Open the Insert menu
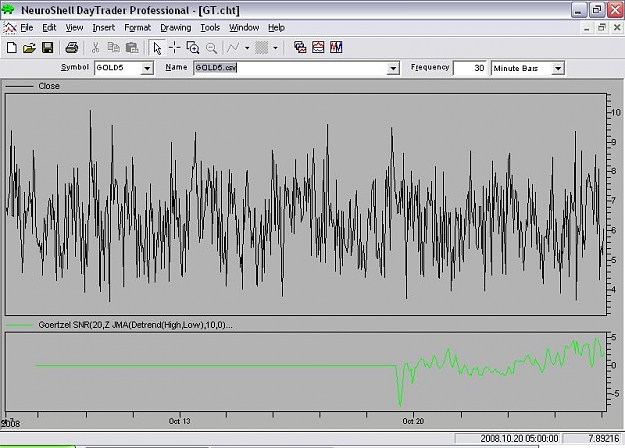This screenshot has height=448, width=625. [x=104, y=28]
